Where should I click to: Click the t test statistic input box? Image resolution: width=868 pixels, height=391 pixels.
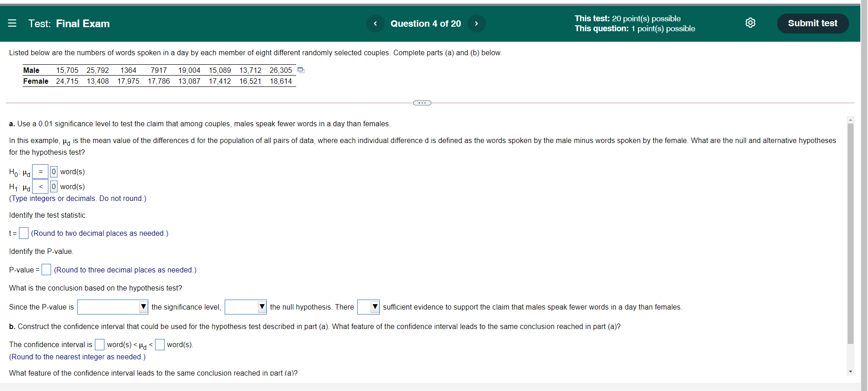(x=24, y=233)
